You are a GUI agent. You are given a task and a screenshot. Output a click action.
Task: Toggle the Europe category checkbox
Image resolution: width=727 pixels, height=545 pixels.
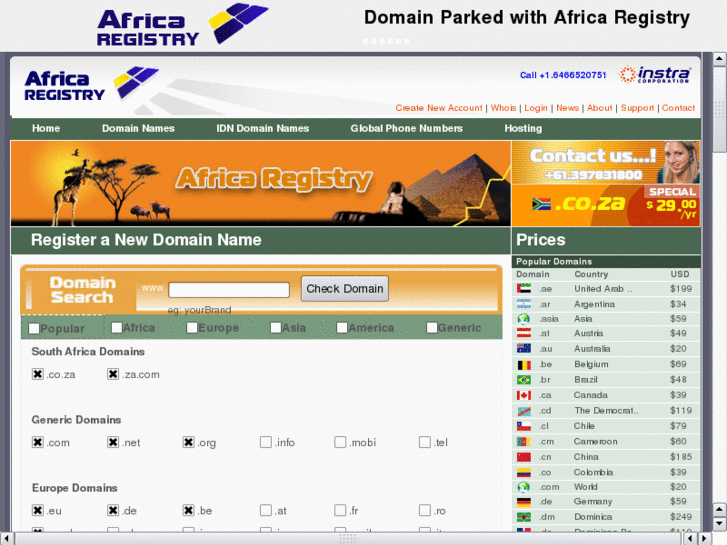[192, 327]
